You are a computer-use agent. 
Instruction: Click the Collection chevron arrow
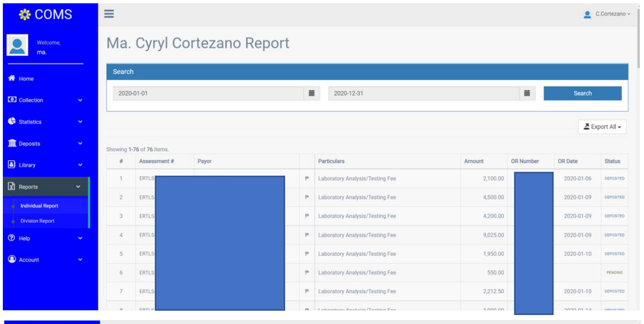(80, 100)
